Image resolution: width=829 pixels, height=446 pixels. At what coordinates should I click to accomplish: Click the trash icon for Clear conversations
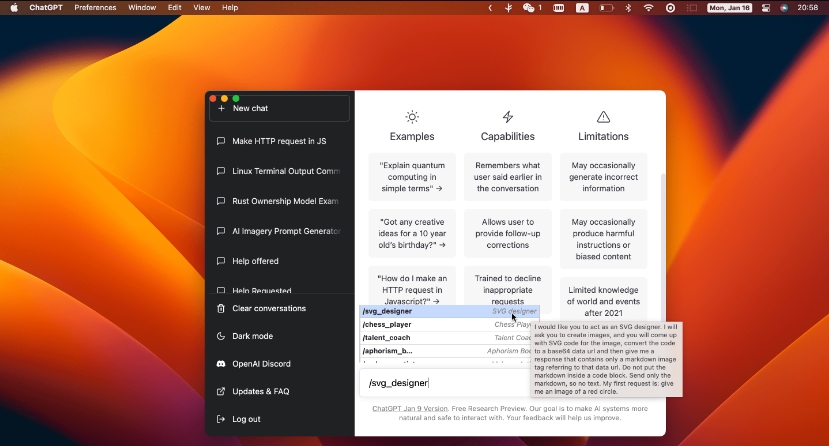coord(221,308)
